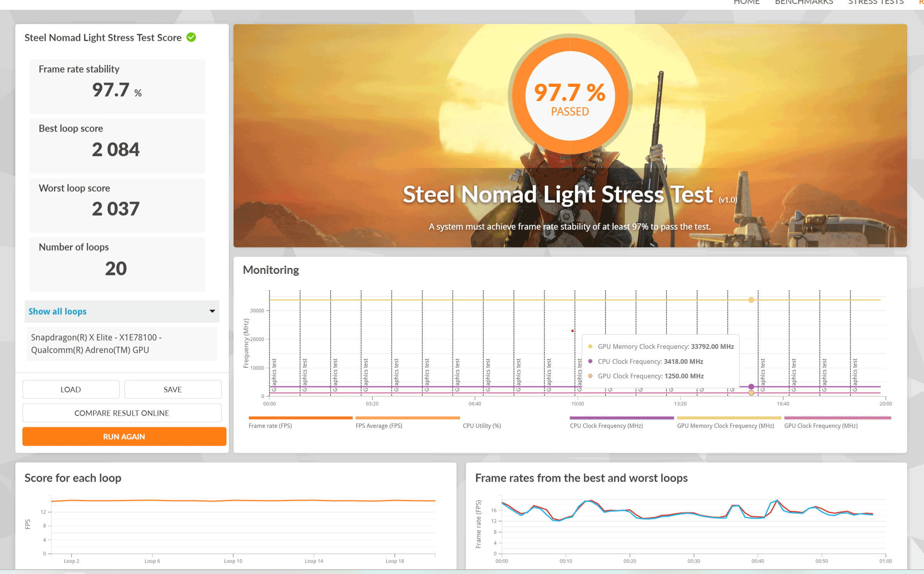Image resolution: width=924 pixels, height=574 pixels.
Task: Click Frame rates from best and worst loops heading
Action: coord(582,478)
